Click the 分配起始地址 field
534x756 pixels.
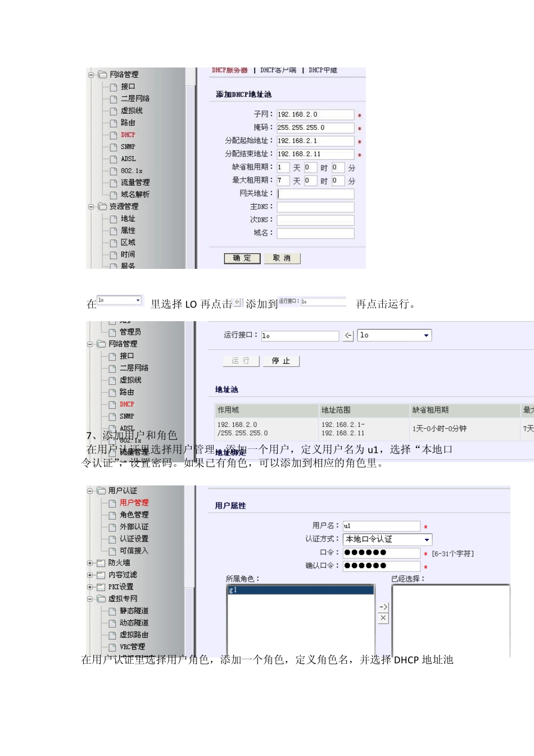(x=315, y=141)
